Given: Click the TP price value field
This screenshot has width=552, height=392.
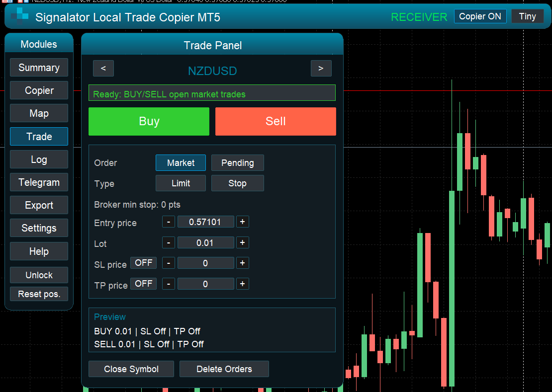Looking at the screenshot, I should (205, 284).
